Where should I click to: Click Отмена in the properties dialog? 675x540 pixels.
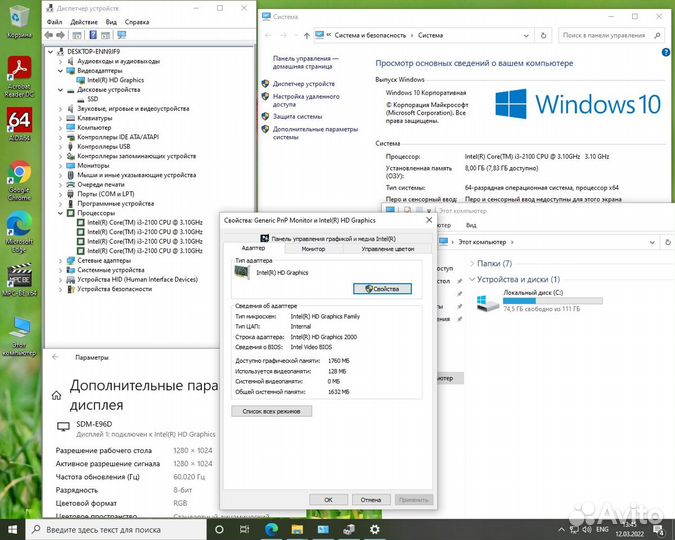(x=371, y=500)
